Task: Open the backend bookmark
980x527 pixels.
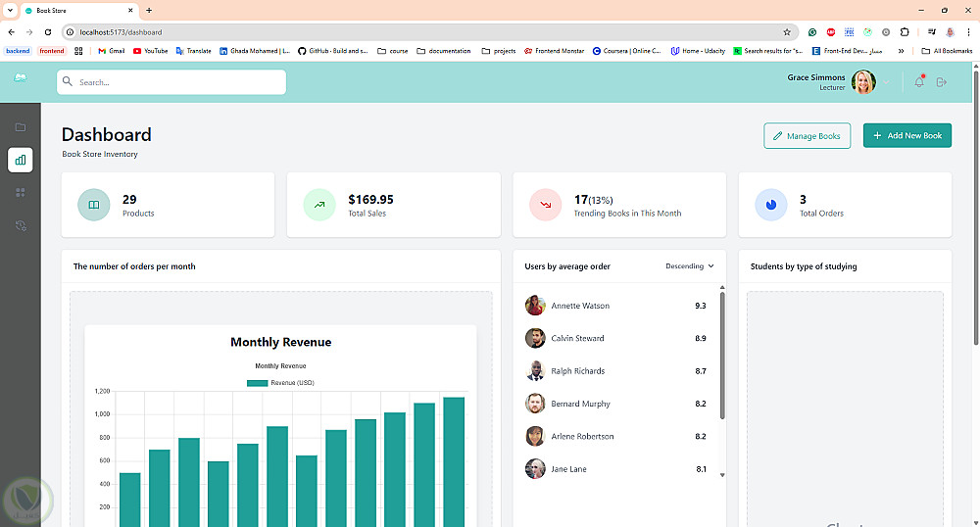Action: click(x=18, y=51)
